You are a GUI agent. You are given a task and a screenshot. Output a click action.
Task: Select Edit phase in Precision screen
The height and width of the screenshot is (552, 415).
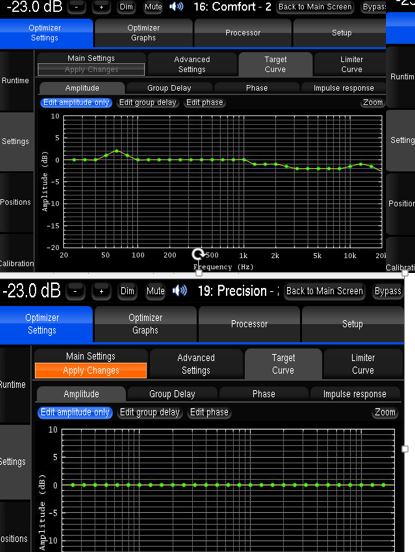point(209,412)
